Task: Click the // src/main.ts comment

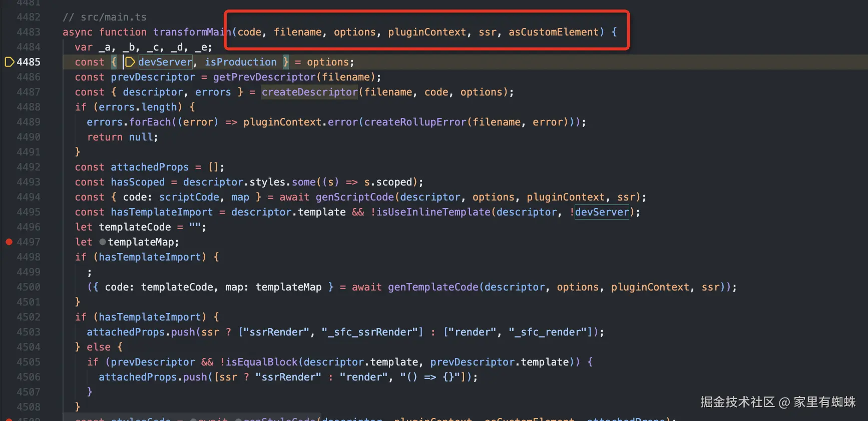Action: tap(105, 17)
